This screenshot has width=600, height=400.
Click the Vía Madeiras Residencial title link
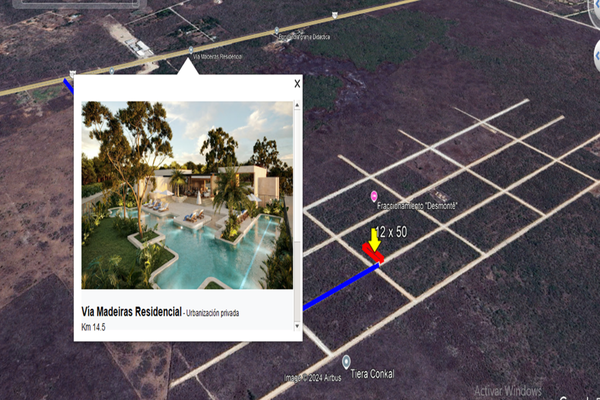[131, 312]
